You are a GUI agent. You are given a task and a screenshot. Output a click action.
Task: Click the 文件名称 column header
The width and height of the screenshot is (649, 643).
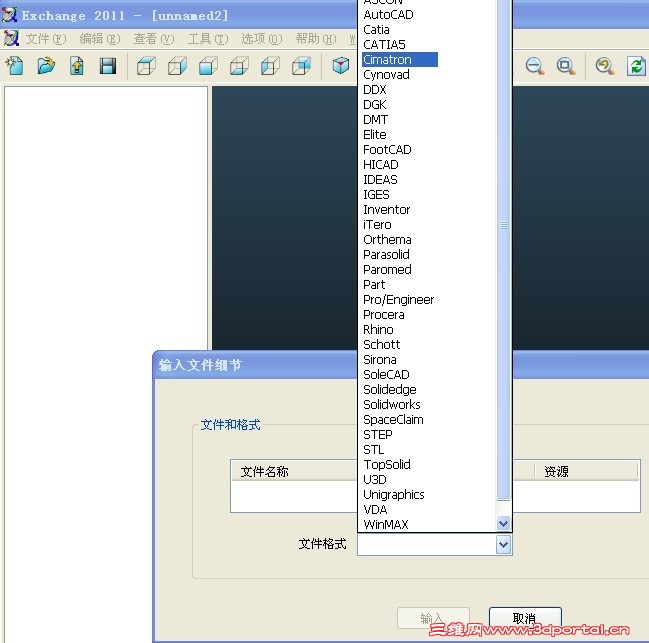pyautogui.click(x=264, y=471)
